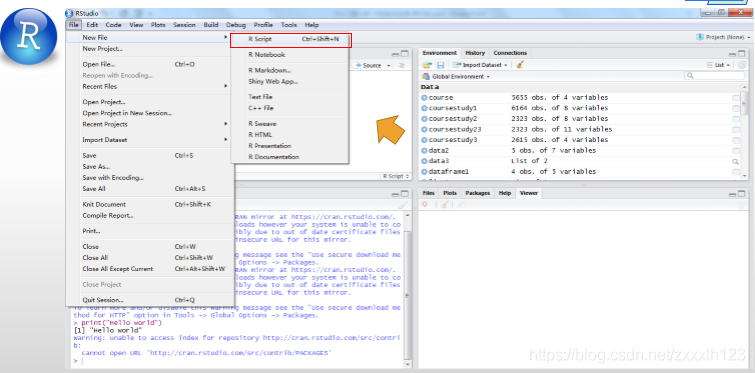Image resolution: width=755 pixels, height=373 pixels.
Task: Open the Project: (None) dropdown
Action: pyautogui.click(x=724, y=37)
